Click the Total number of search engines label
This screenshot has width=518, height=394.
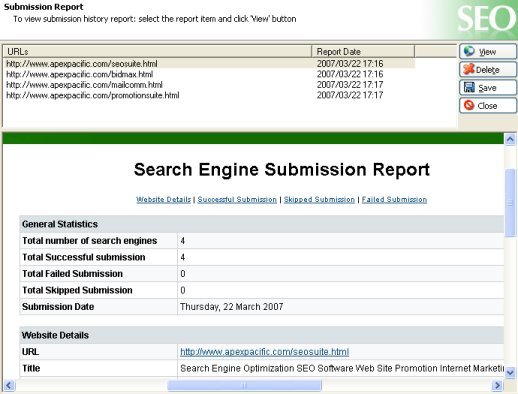tap(90, 241)
